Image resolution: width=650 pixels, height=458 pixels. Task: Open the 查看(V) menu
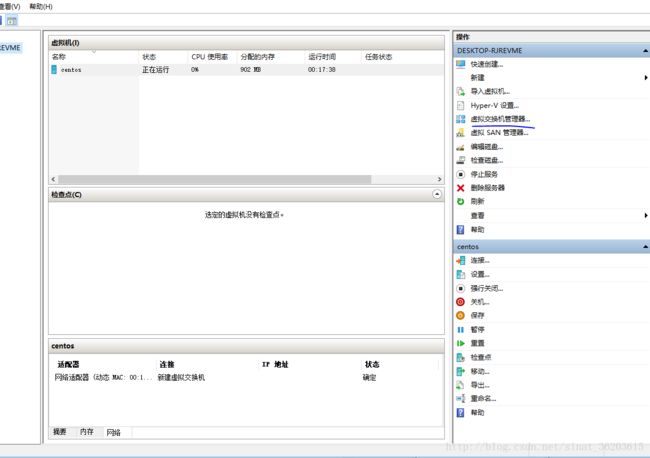pos(9,6)
